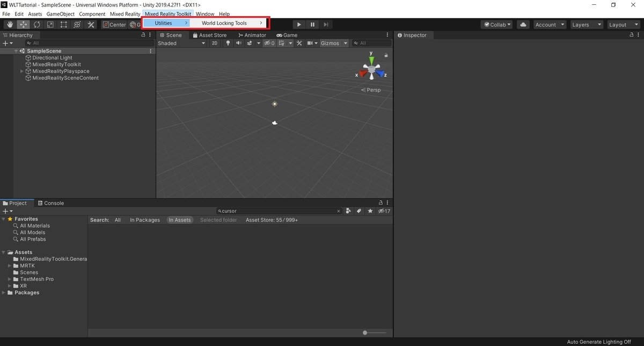Select the Rotate tool
The image size is (644, 346).
point(37,25)
